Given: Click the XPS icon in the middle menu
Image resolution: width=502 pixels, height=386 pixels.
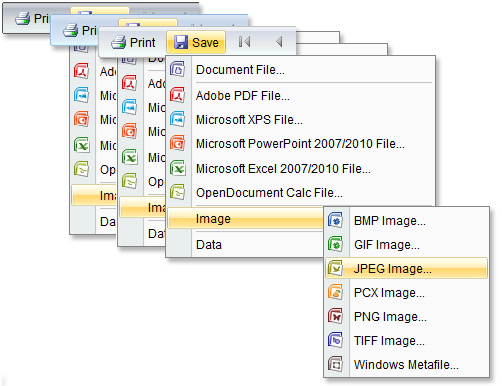Looking at the screenshot, I should click(x=129, y=107).
